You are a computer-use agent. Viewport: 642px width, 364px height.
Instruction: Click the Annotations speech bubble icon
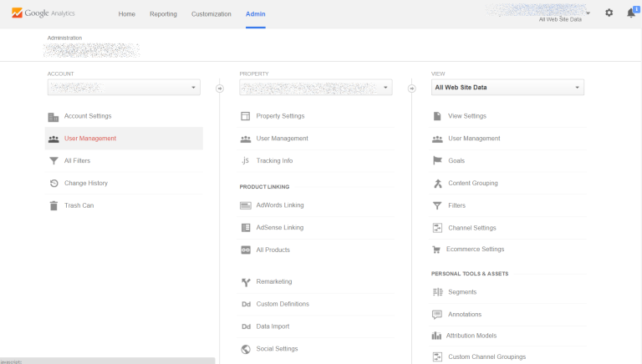click(437, 315)
